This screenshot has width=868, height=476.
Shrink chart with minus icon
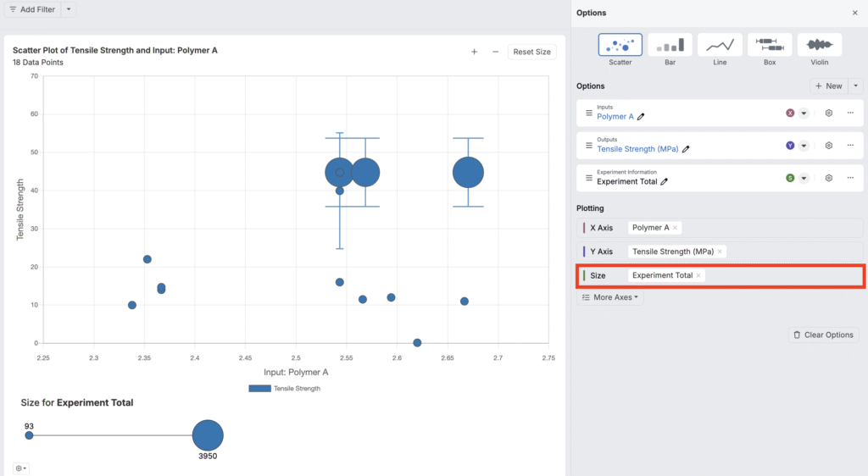pyautogui.click(x=495, y=52)
